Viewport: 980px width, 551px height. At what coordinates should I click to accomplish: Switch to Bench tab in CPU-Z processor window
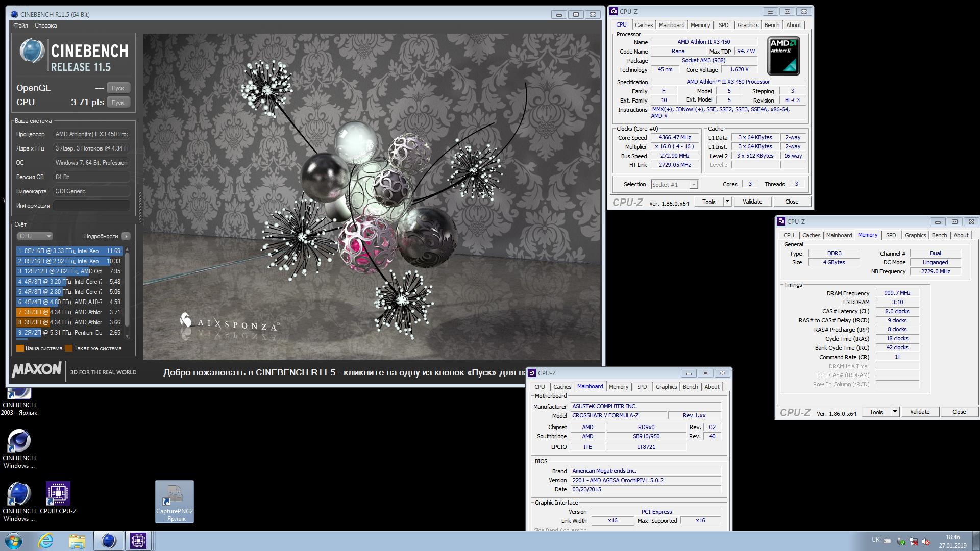pyautogui.click(x=772, y=25)
